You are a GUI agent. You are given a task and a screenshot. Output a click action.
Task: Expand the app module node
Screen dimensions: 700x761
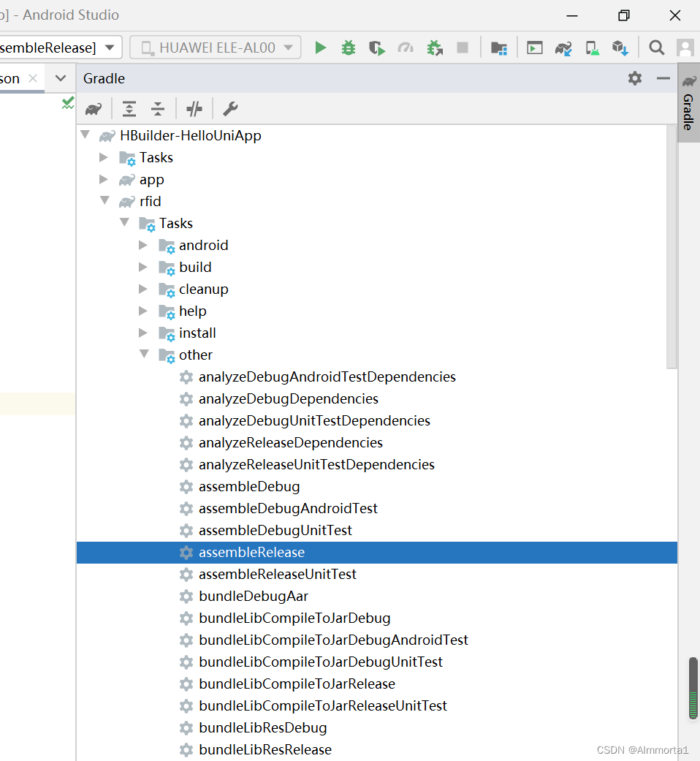point(103,179)
